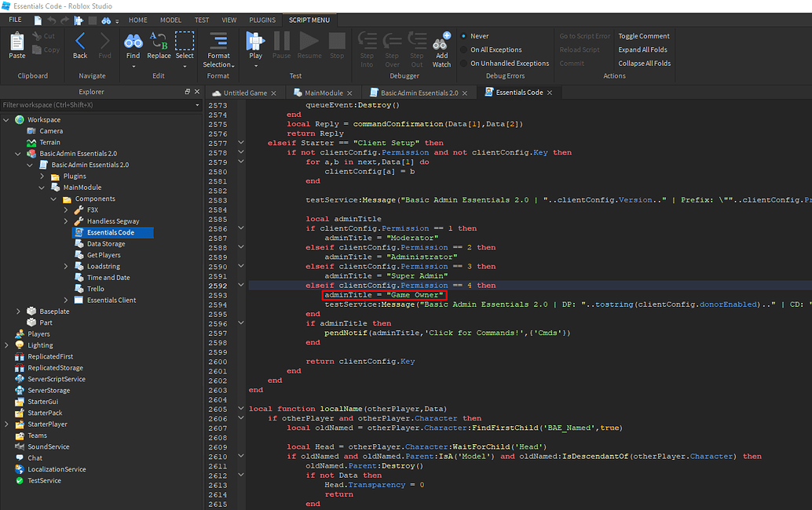Click Collapse All Folds action

pos(644,63)
